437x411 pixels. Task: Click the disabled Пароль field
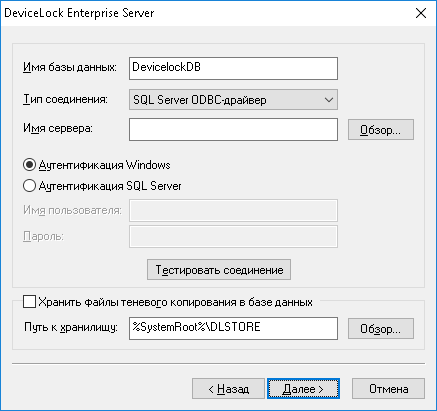point(233,237)
